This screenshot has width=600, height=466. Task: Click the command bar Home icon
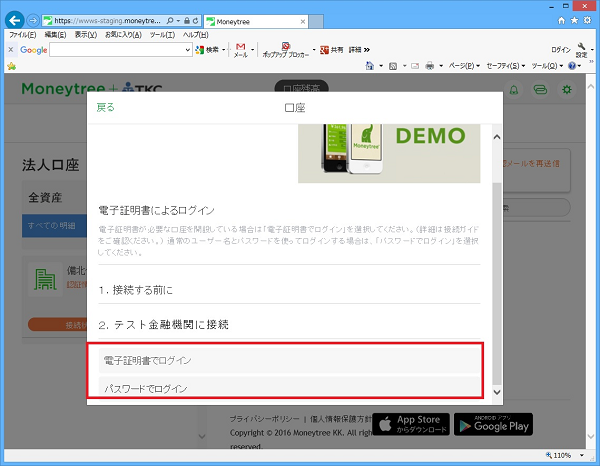click(x=370, y=66)
